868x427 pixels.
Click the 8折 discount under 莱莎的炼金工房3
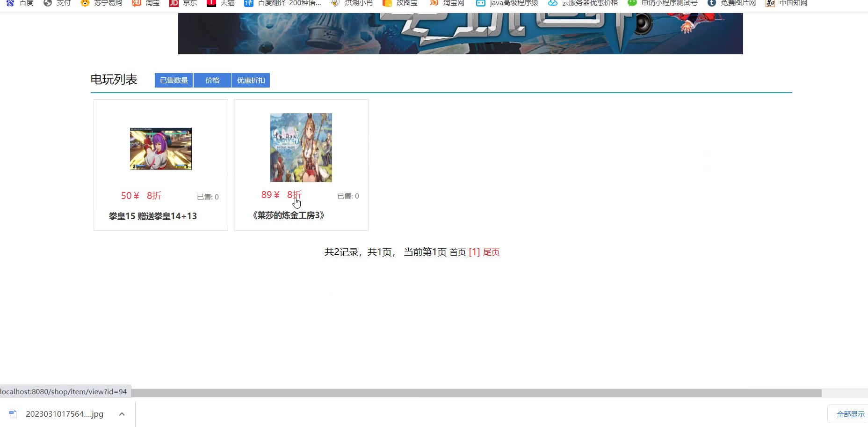(x=294, y=195)
